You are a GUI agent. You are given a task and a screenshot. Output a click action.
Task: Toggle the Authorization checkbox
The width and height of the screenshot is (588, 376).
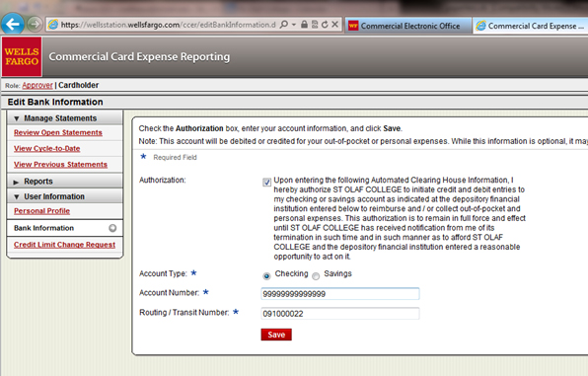point(266,183)
